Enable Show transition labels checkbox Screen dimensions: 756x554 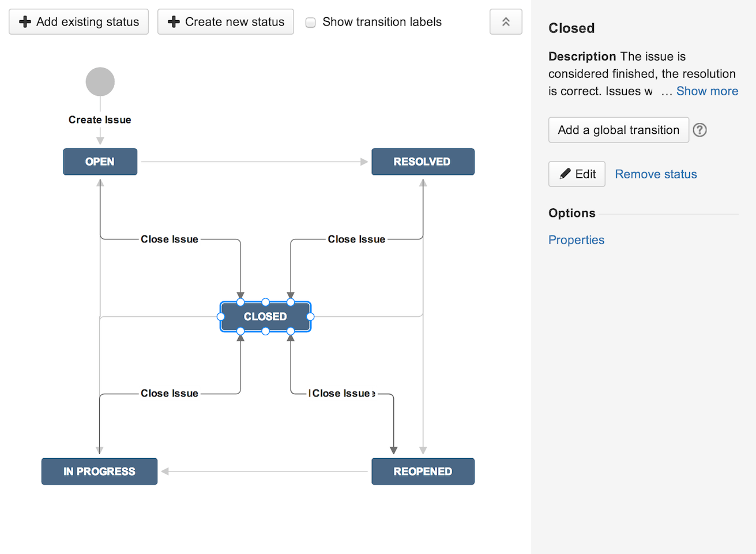point(311,23)
